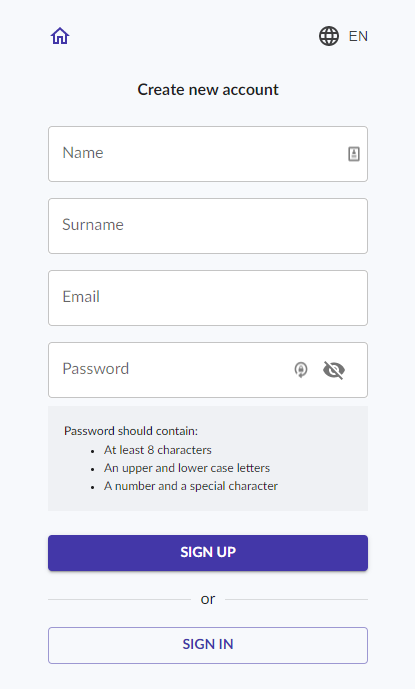Image resolution: width=415 pixels, height=689 pixels.
Task: Open the EN language selector
Action: pos(358,36)
